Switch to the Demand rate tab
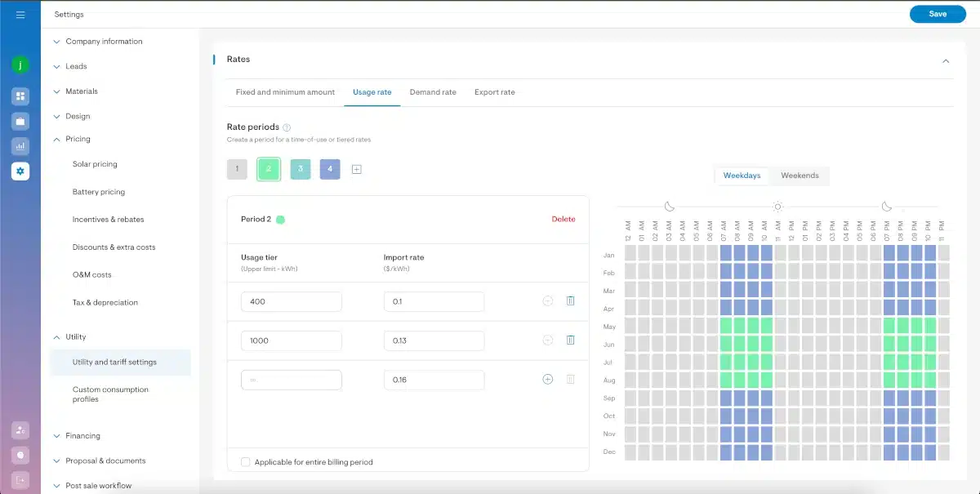 coord(433,92)
